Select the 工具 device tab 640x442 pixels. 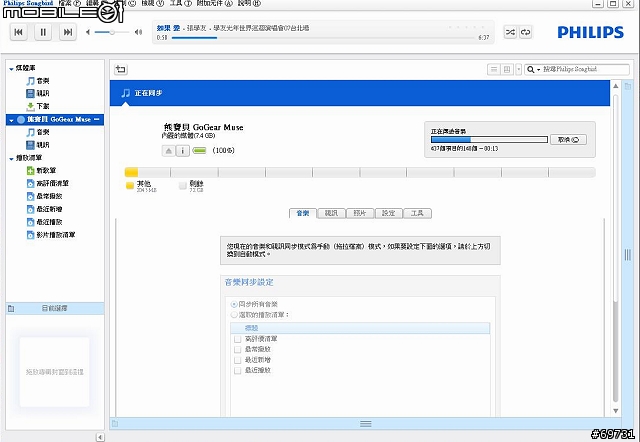[417, 213]
